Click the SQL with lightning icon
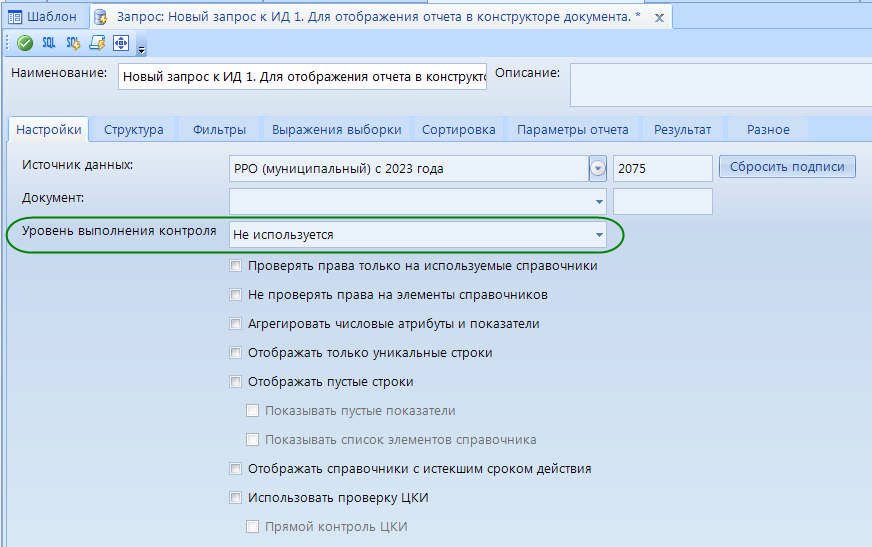872x547 pixels. [x=73, y=43]
